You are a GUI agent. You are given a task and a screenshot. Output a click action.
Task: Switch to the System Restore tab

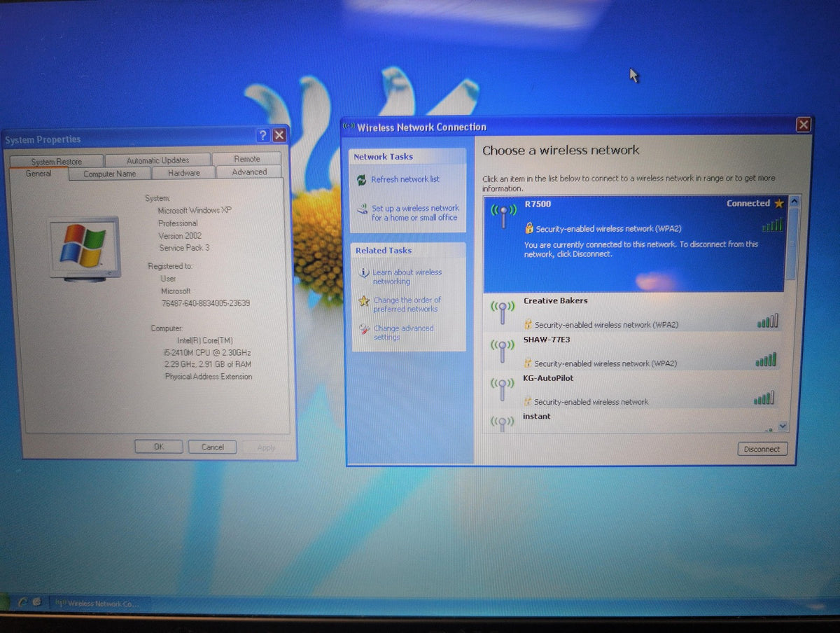pyautogui.click(x=56, y=161)
